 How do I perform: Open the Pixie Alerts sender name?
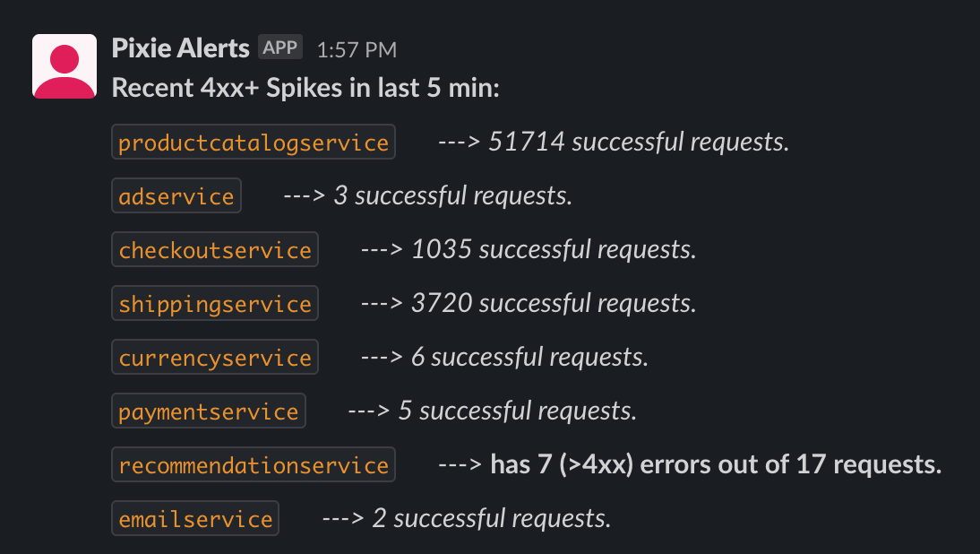click(180, 48)
